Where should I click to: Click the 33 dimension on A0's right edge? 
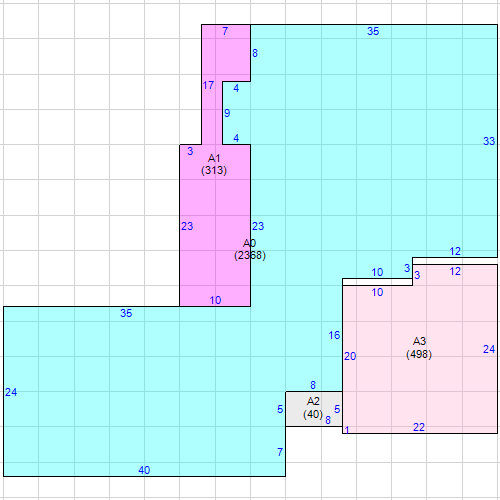pos(489,141)
